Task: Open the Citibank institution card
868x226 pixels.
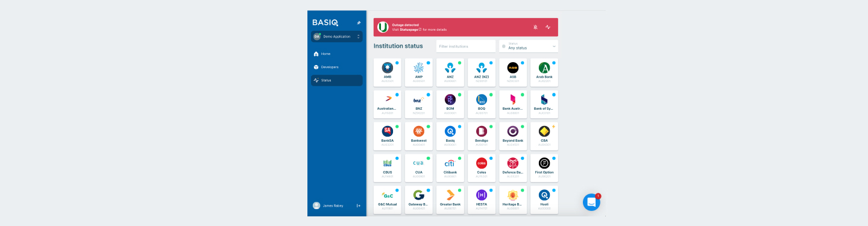Action: pos(450,168)
